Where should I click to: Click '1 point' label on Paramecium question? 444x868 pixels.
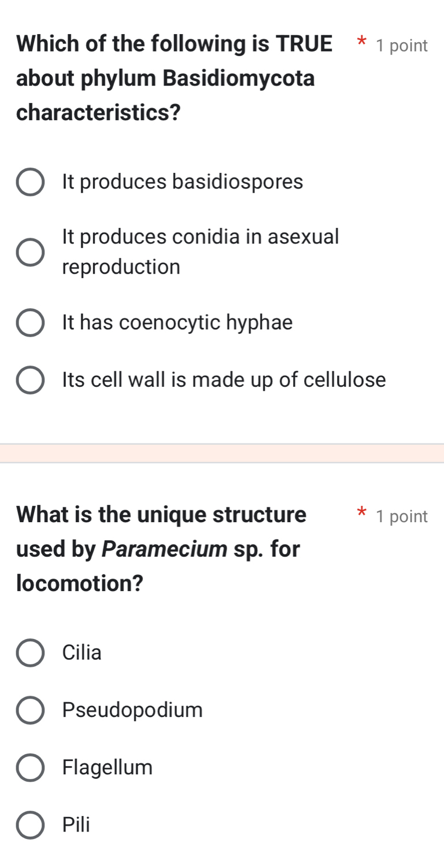click(402, 516)
